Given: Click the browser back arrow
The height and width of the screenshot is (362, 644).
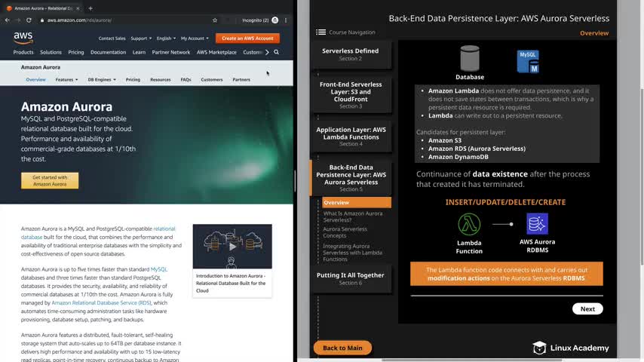Looking at the screenshot, I should coord(8,20).
